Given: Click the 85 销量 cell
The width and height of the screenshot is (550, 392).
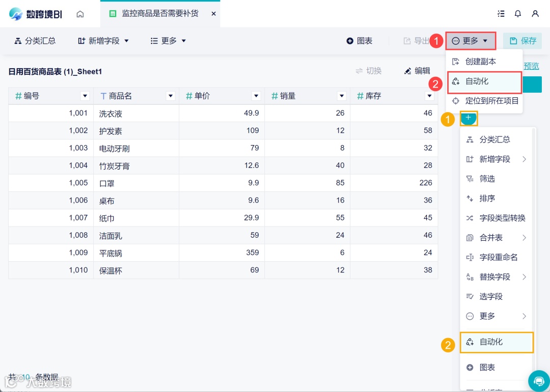Looking at the screenshot, I should point(307,183).
